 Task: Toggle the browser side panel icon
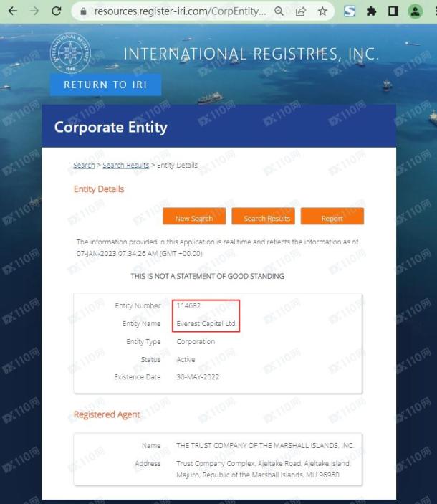(393, 11)
